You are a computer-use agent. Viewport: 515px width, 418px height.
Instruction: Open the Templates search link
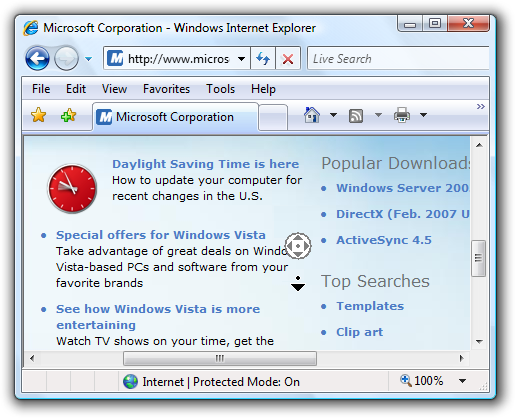pos(370,306)
